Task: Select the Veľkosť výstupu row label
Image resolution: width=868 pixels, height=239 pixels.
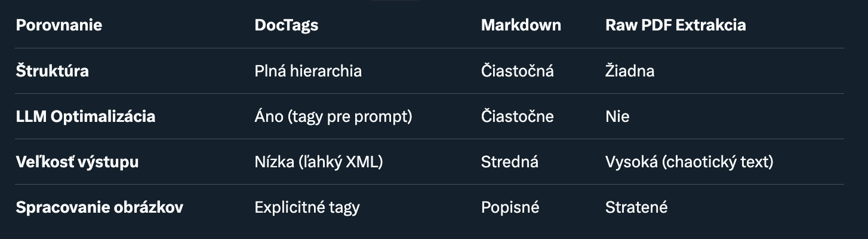Action: 77,161
